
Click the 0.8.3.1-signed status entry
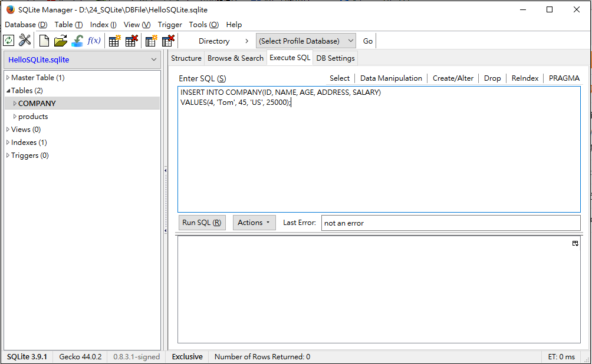point(136,357)
